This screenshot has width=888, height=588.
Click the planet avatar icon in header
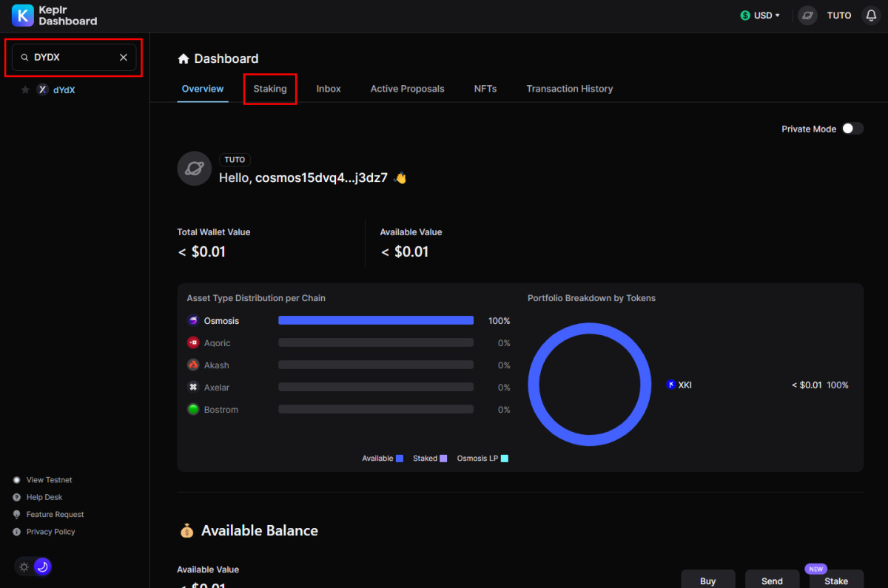tap(807, 16)
